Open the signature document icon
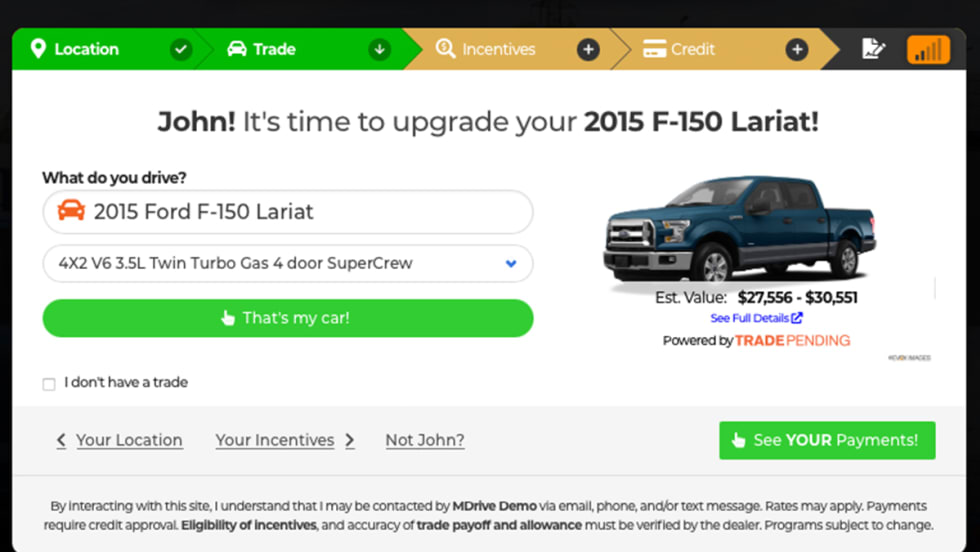This screenshot has height=552, width=980. [x=873, y=49]
